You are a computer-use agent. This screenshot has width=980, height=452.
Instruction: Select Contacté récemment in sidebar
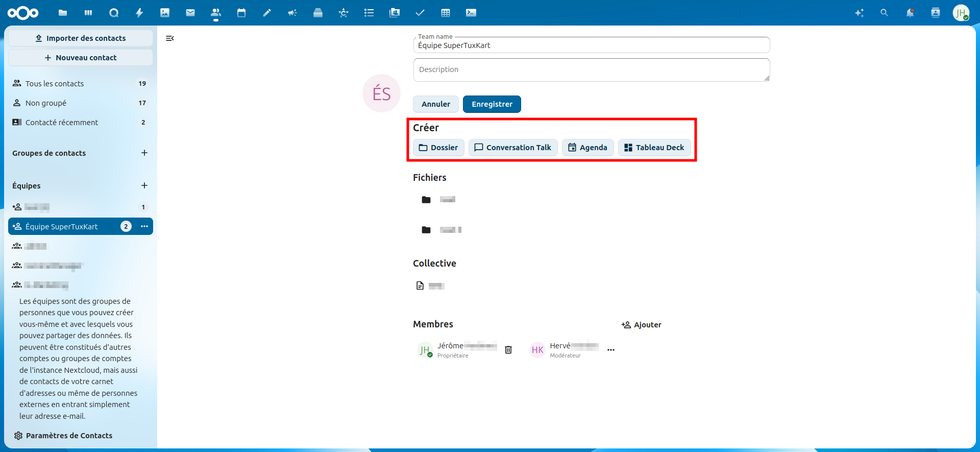pos(62,122)
